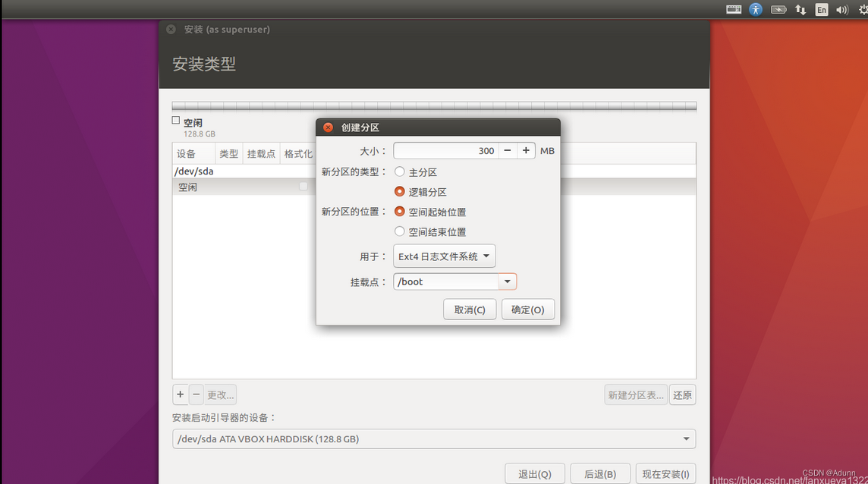Open the accessibility menu icon
The width and height of the screenshot is (868, 484).
click(756, 9)
